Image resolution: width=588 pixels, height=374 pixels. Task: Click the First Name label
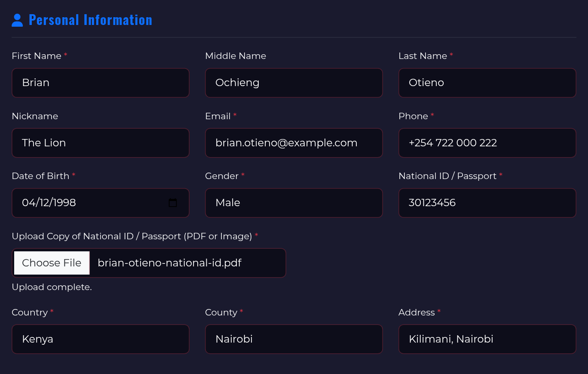pyautogui.click(x=37, y=56)
